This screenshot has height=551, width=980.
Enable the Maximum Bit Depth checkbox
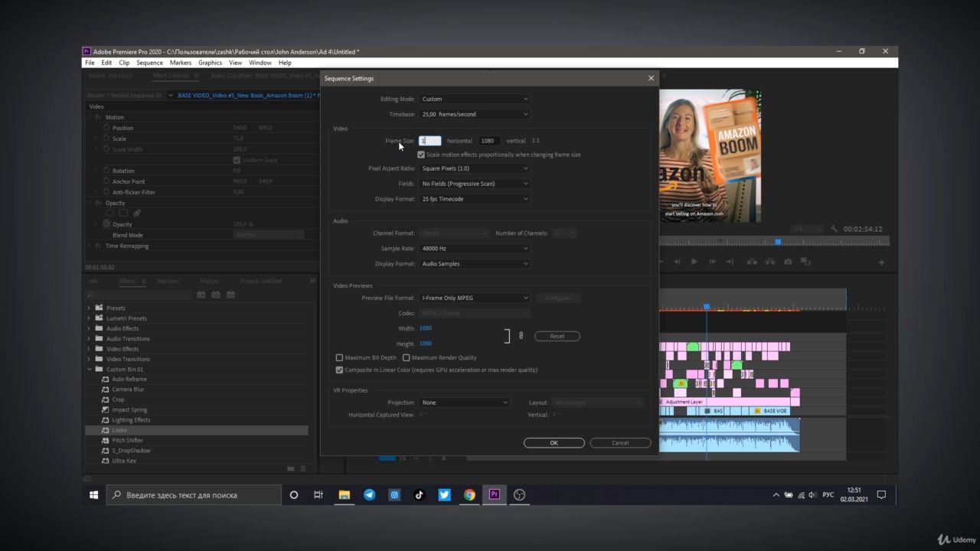tap(340, 358)
